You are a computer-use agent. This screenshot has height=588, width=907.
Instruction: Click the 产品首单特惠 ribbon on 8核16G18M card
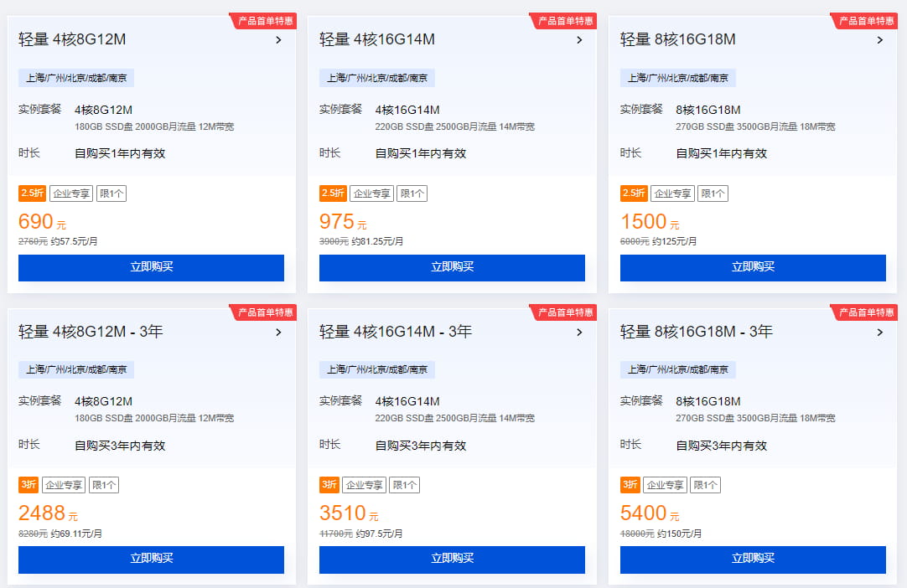[865, 21]
